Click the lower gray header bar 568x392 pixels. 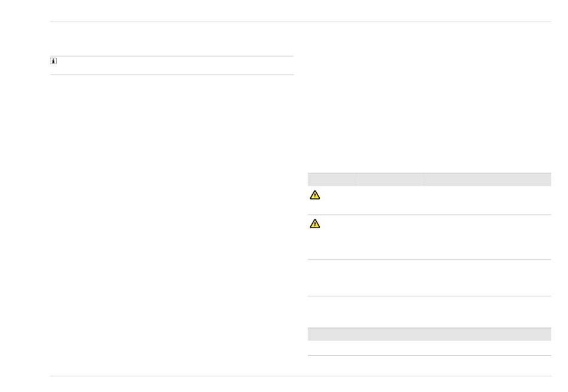point(430,334)
